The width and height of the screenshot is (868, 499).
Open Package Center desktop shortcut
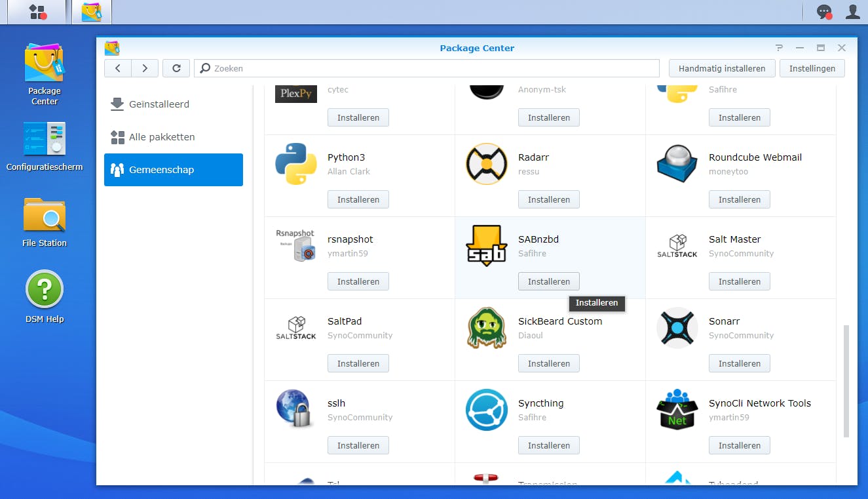tap(45, 74)
